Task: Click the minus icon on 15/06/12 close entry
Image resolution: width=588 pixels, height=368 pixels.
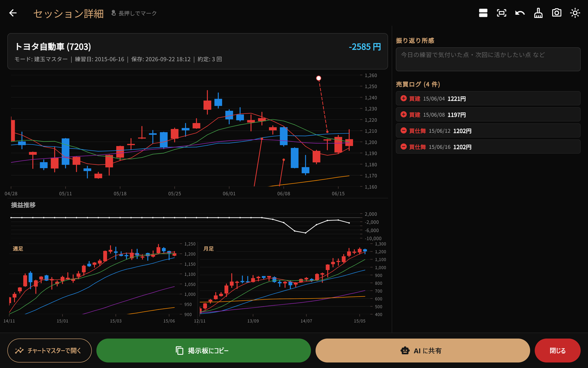Action: pyautogui.click(x=403, y=131)
